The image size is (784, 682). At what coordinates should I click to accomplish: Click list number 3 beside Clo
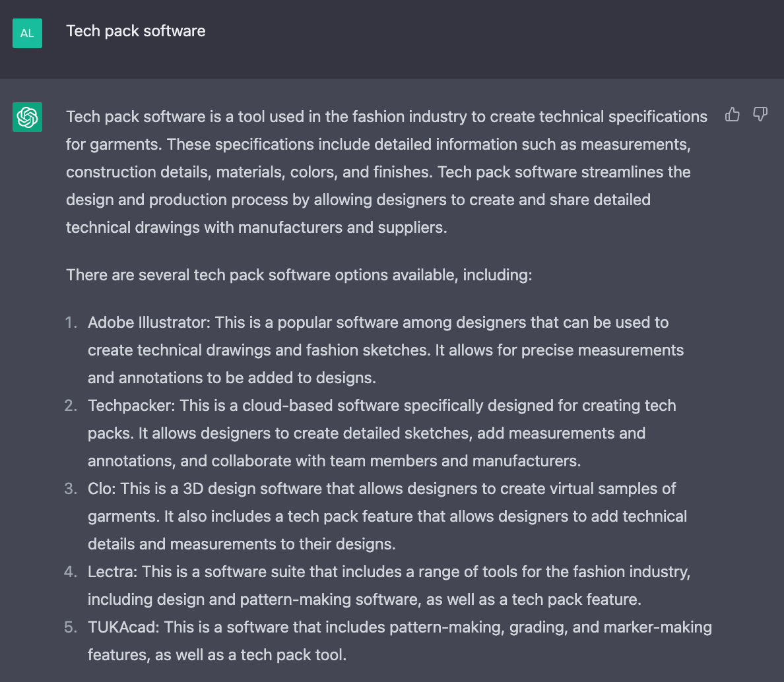[x=71, y=489]
